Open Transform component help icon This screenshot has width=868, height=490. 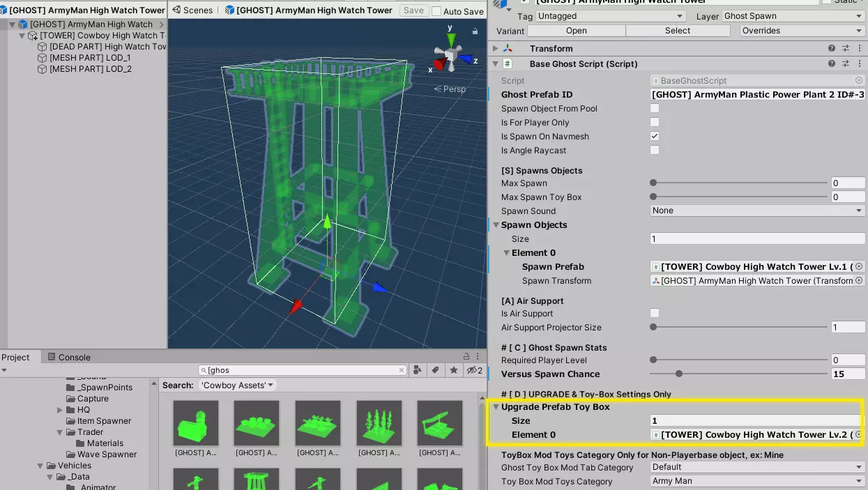point(831,49)
